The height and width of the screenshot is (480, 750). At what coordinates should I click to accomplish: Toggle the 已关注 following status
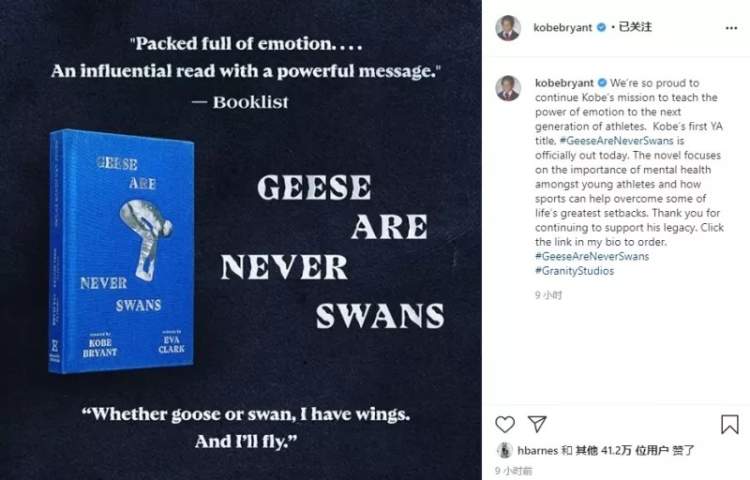tap(635, 27)
